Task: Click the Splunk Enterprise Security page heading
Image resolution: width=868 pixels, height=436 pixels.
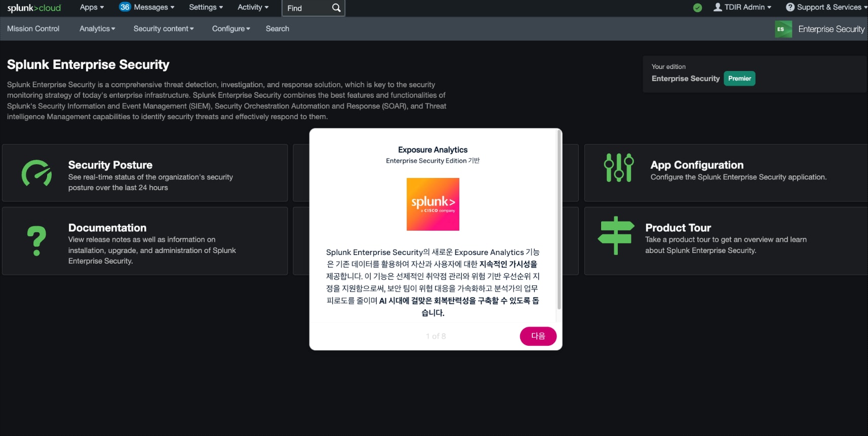Action: (88, 64)
